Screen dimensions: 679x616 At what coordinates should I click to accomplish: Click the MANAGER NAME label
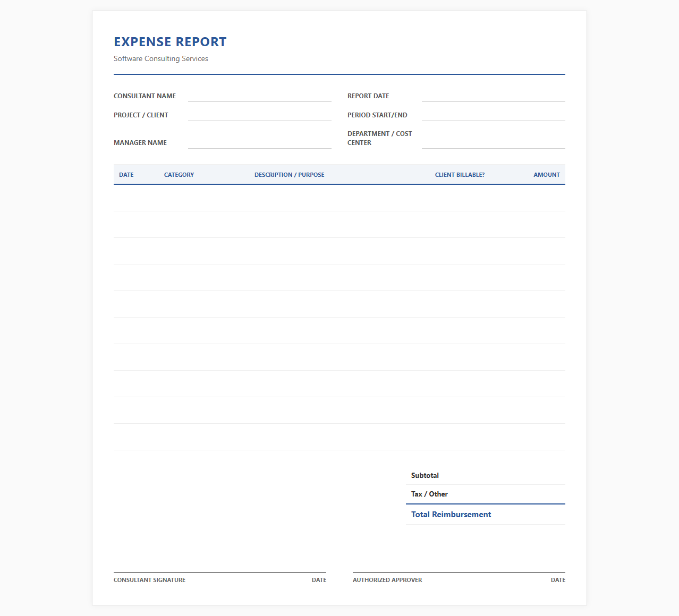140,143
